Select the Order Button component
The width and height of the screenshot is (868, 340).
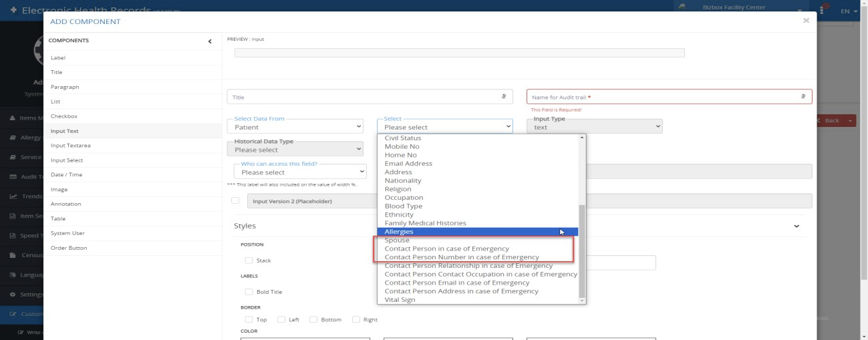coord(69,248)
